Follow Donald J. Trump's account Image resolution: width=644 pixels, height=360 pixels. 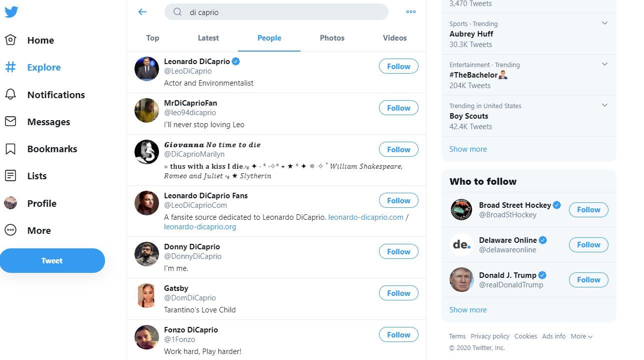588,280
